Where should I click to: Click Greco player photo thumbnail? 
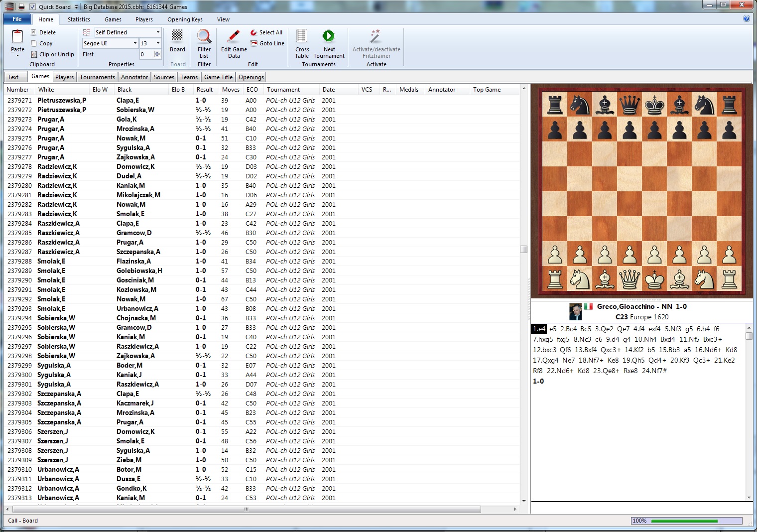[x=575, y=311]
